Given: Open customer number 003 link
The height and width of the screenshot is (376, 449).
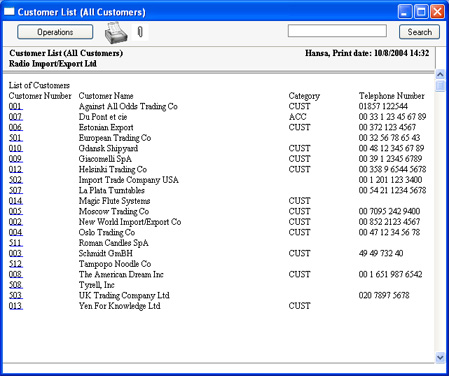Looking at the screenshot, I should pos(16,253).
